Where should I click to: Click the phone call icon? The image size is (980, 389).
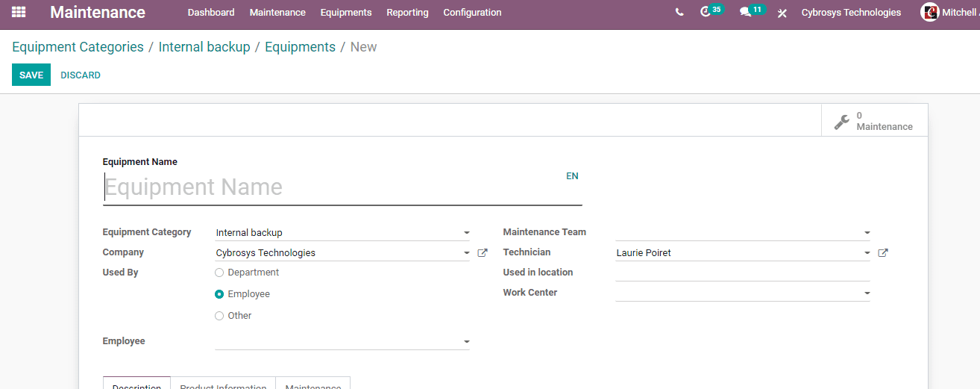click(679, 13)
